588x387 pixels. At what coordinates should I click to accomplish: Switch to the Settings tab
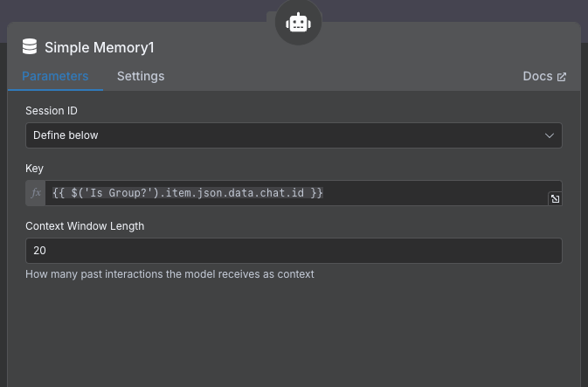click(x=141, y=76)
